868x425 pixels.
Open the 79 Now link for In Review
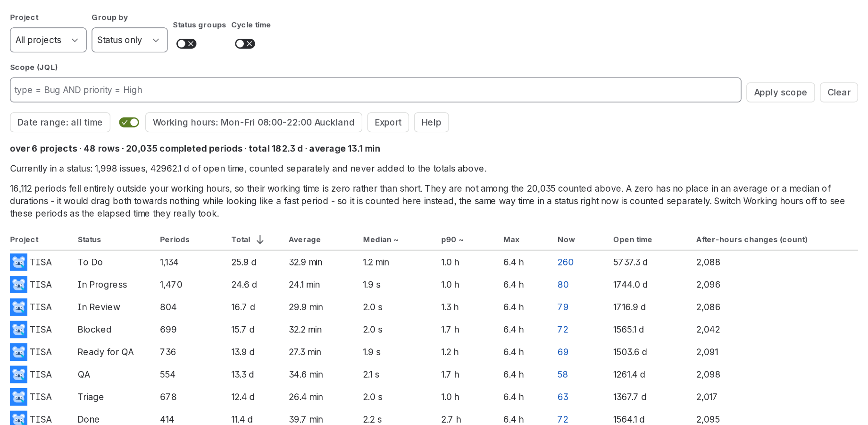point(563,307)
